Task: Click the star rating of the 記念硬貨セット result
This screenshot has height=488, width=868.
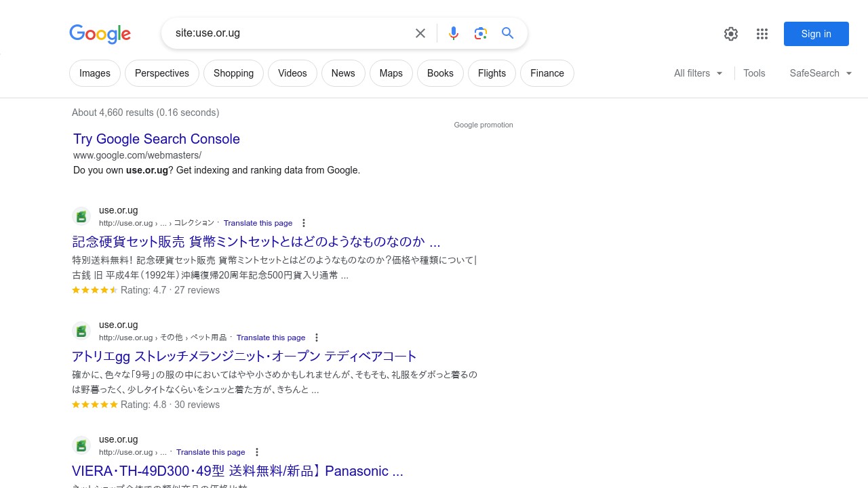Action: point(95,290)
